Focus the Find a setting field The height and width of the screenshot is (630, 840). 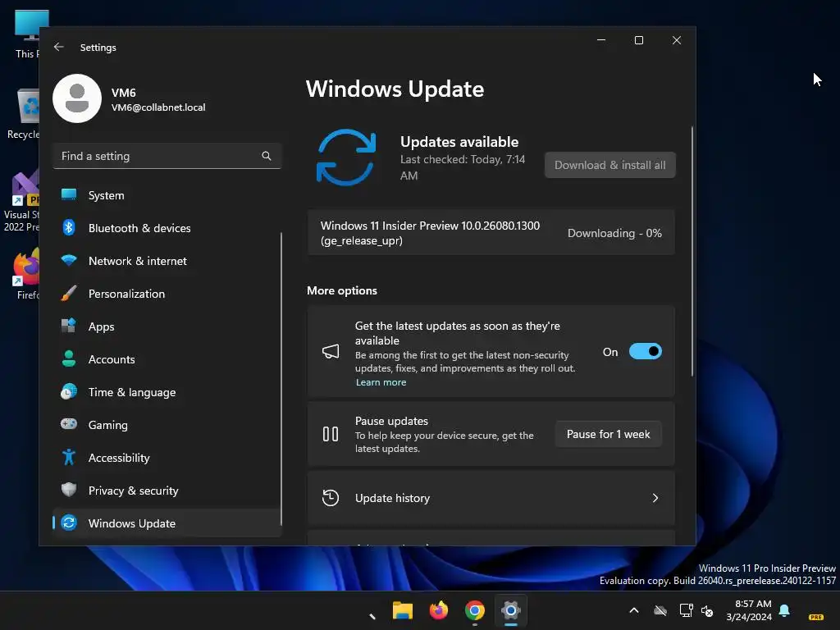(167, 156)
